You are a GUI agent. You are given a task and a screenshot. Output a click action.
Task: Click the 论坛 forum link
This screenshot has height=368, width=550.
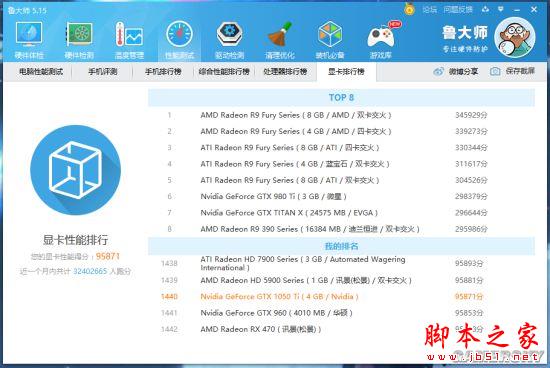(429, 9)
